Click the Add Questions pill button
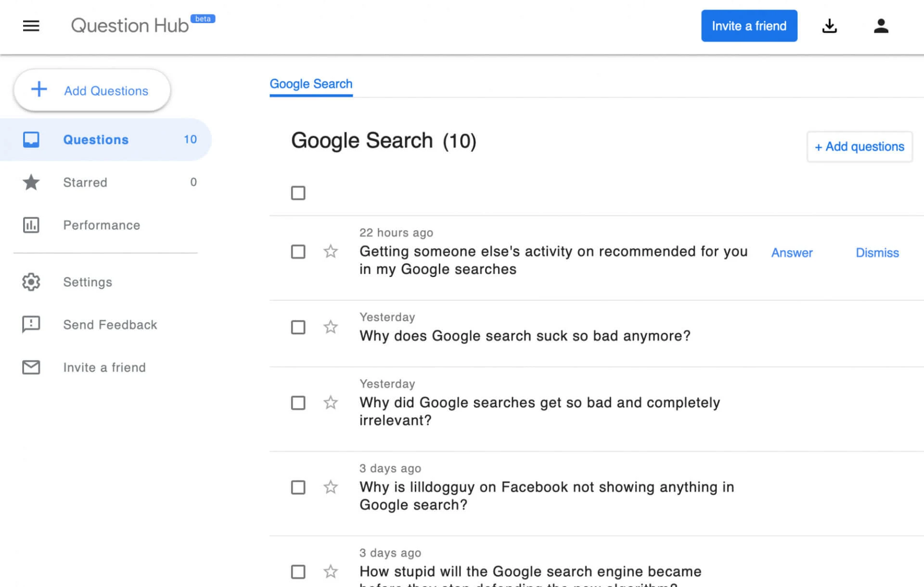This screenshot has width=924, height=587. (91, 90)
